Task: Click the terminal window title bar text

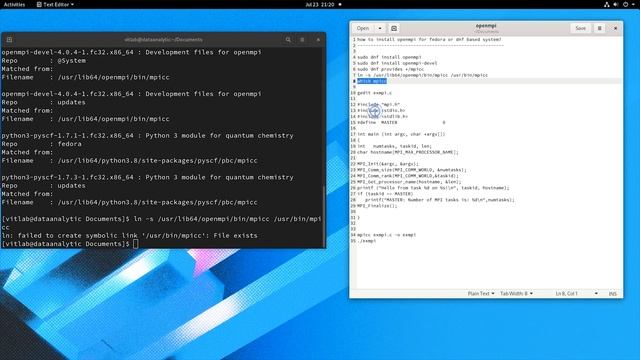Action: 163,40
